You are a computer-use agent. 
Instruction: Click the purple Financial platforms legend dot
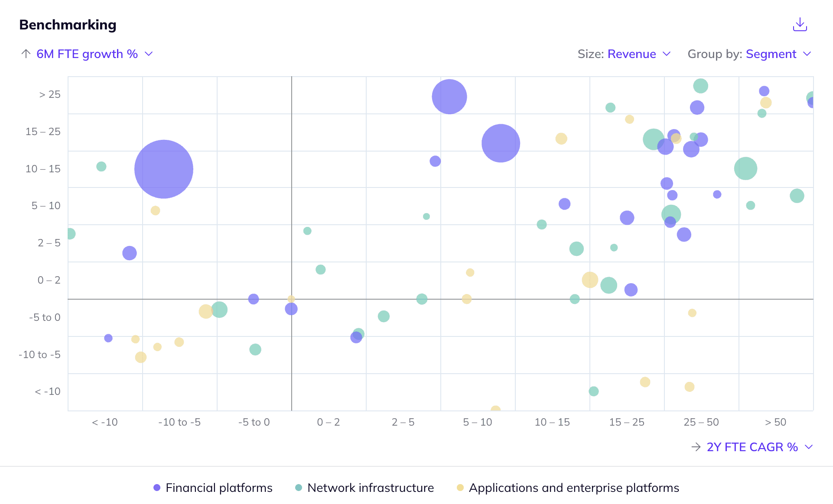coord(157,488)
